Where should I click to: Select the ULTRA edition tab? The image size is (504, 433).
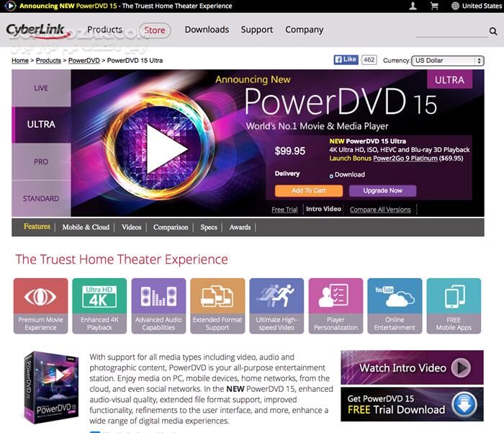(x=41, y=125)
